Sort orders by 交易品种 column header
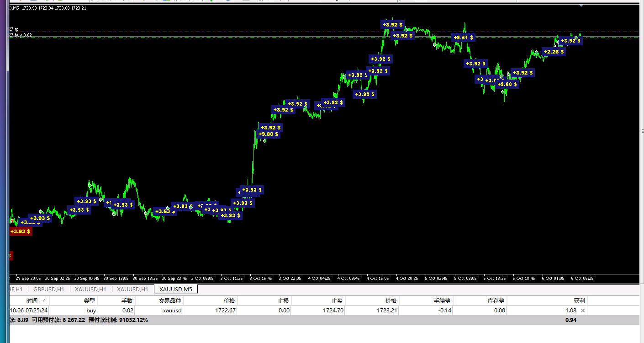 159,301
